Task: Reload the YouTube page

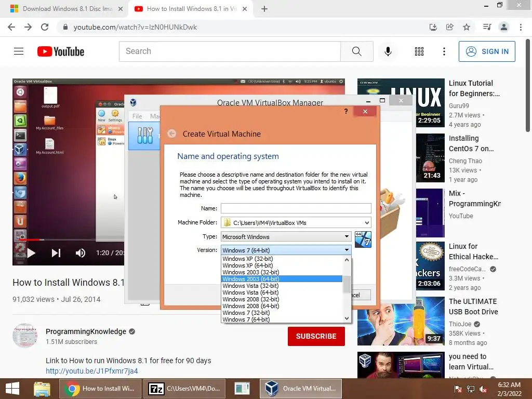Action: 45,27
